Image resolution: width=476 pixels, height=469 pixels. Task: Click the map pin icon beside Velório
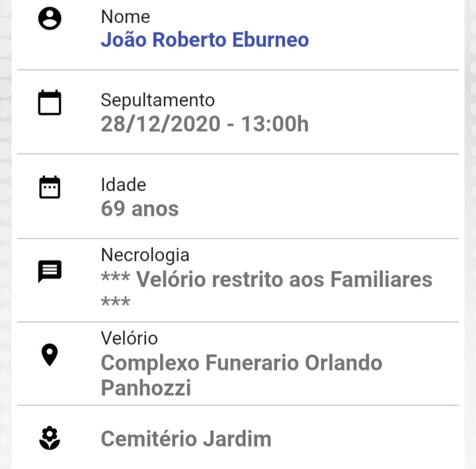(x=50, y=355)
